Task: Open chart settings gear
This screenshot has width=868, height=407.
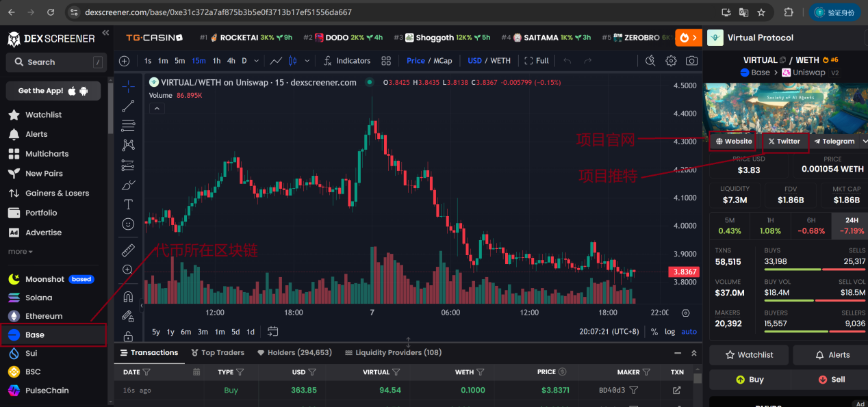Action: click(x=671, y=61)
